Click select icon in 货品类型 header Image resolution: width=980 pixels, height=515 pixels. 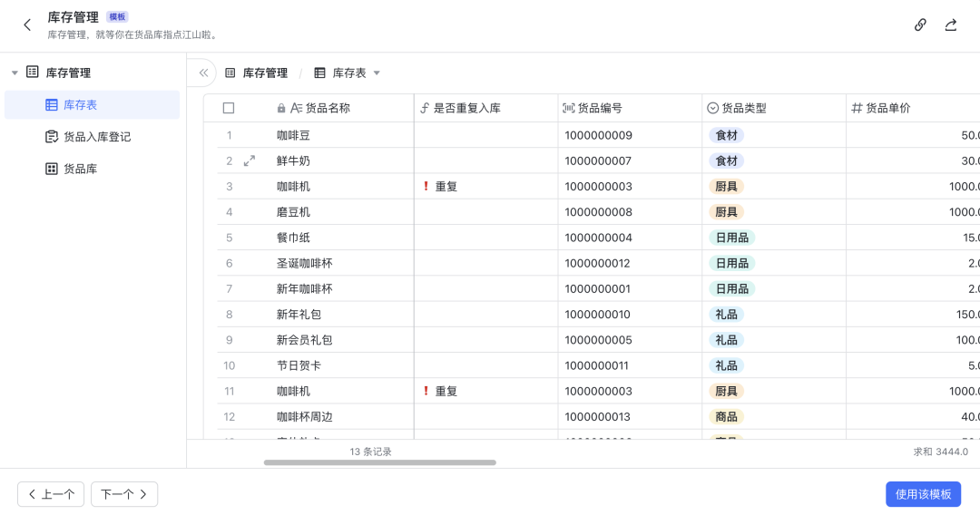point(712,108)
